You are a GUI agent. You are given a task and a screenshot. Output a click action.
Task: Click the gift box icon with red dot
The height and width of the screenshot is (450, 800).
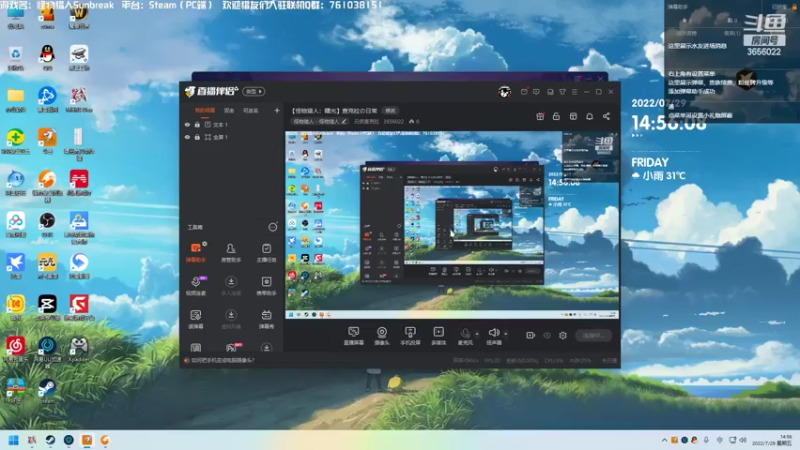540,116
